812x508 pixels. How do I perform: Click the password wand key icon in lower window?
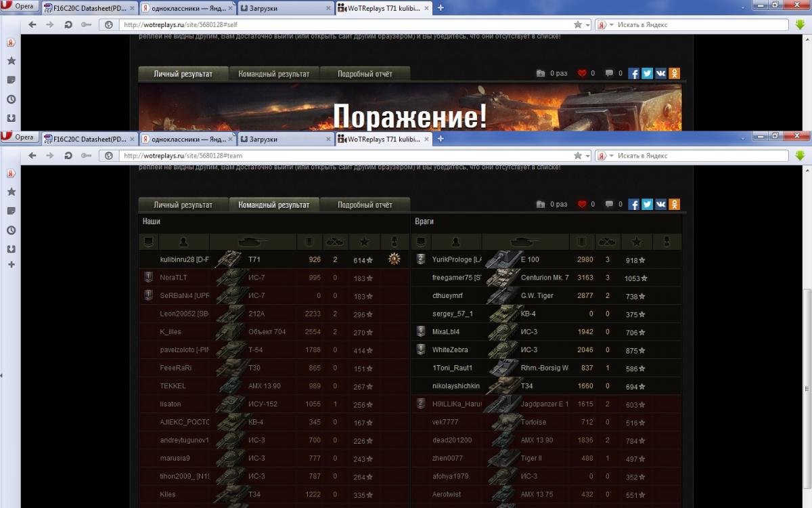(87, 156)
